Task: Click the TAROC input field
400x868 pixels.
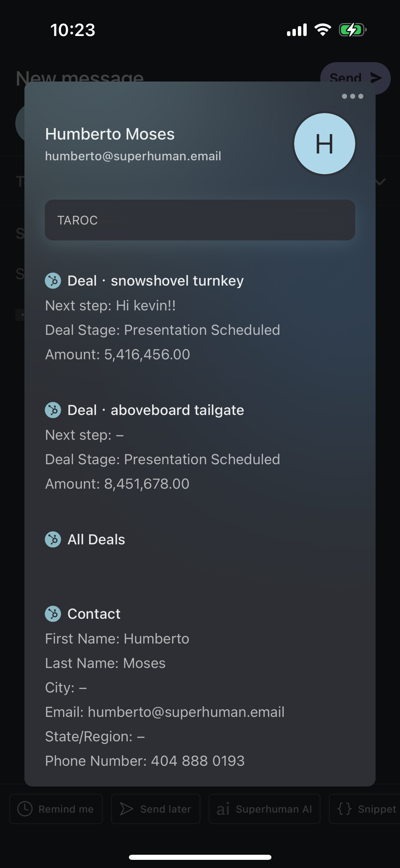Action: click(200, 220)
